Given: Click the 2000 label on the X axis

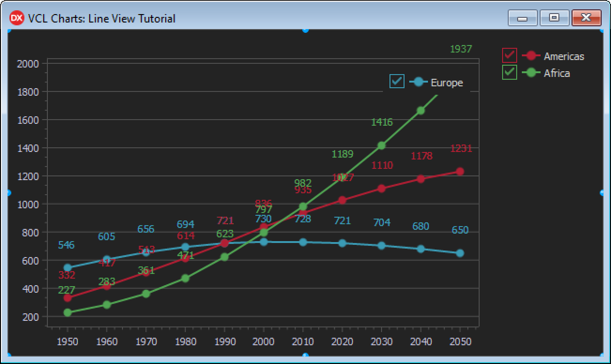Looking at the screenshot, I should 264,341.
